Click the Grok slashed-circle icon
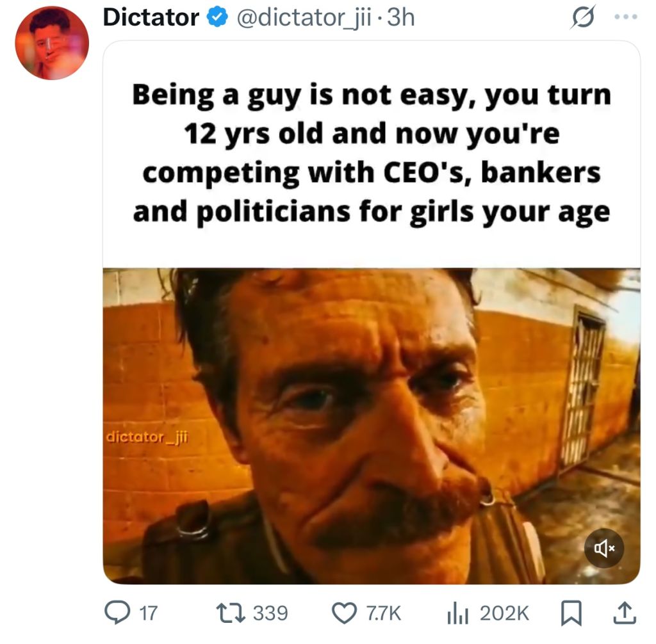The height and width of the screenshot is (644, 656). pos(582,17)
